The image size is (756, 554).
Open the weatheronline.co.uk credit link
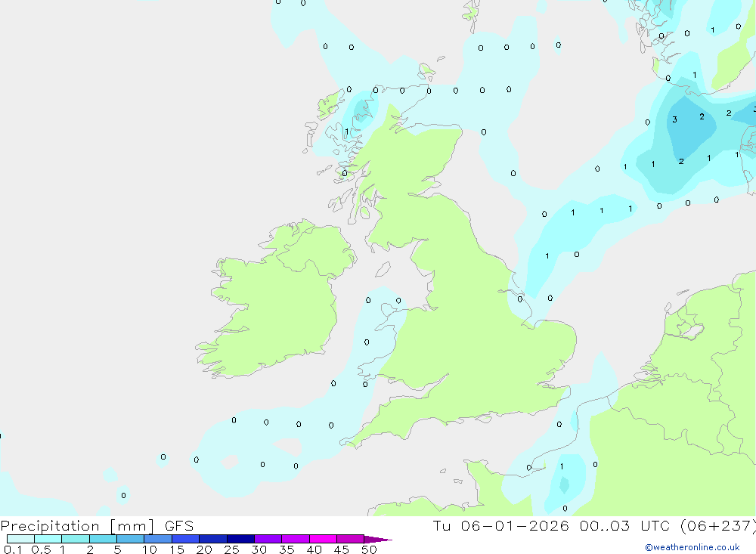692,547
